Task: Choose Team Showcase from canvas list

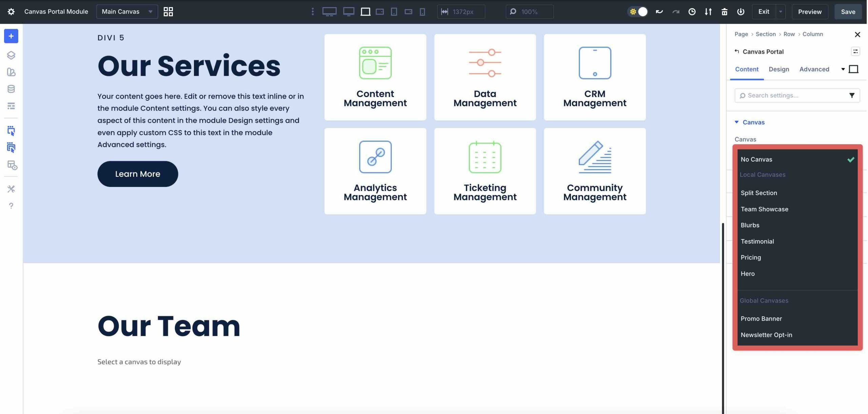Action: [764, 209]
